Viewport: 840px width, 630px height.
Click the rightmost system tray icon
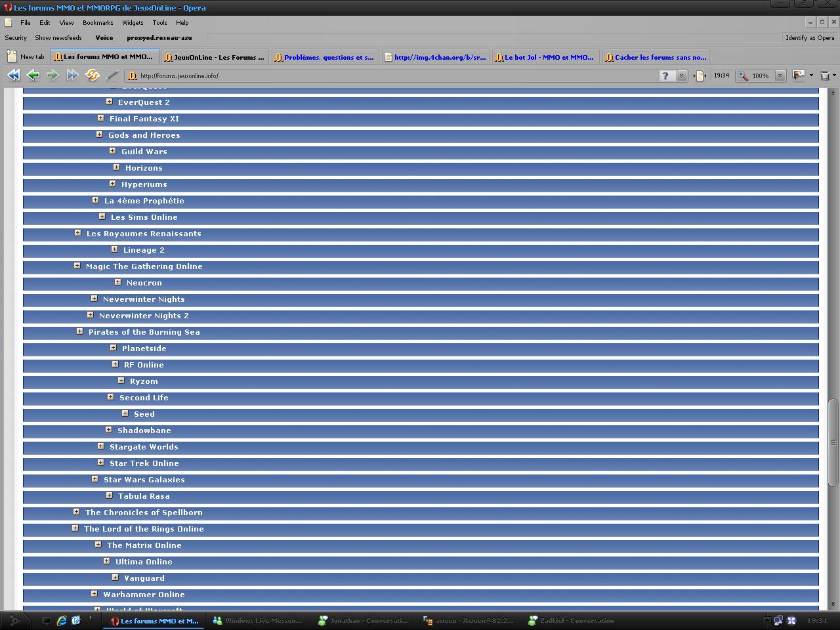(x=791, y=620)
